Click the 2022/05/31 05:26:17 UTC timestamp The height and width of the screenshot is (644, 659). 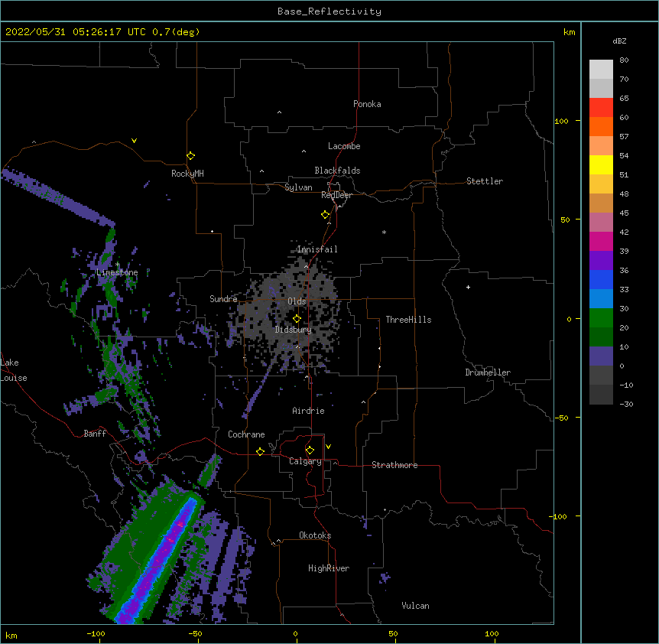click(76, 32)
